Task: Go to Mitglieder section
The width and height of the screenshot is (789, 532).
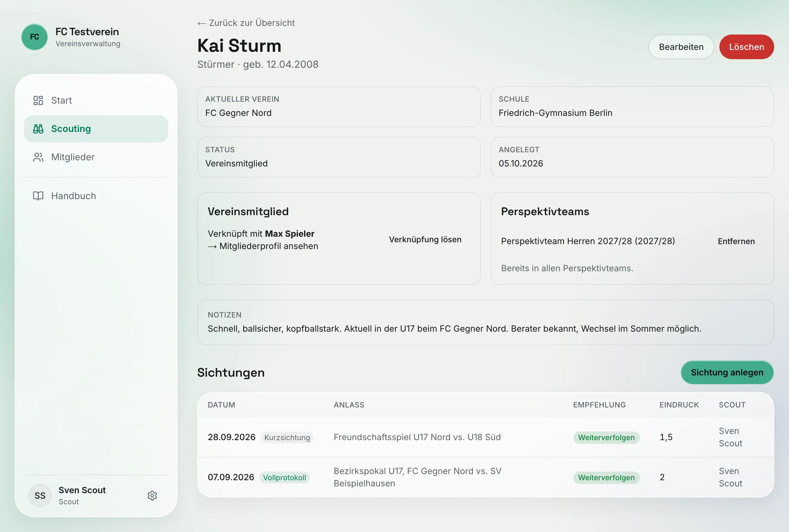Action: coord(96,157)
